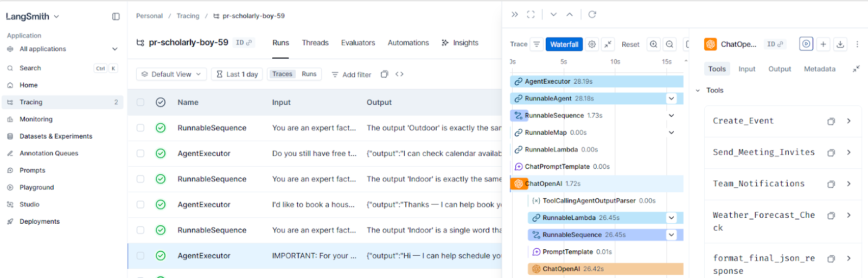This screenshot has height=278, width=868.
Task: Copy Weather_Forecast_Check tool definition
Action: 831,216
